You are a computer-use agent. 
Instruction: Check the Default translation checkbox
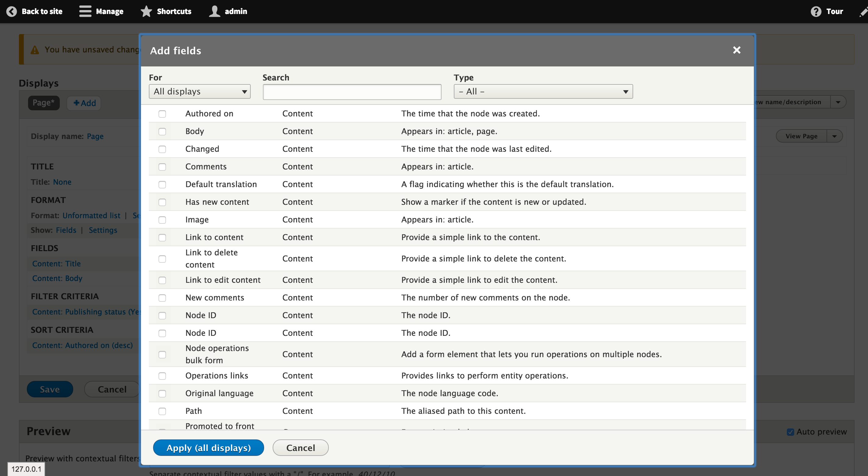(x=162, y=184)
